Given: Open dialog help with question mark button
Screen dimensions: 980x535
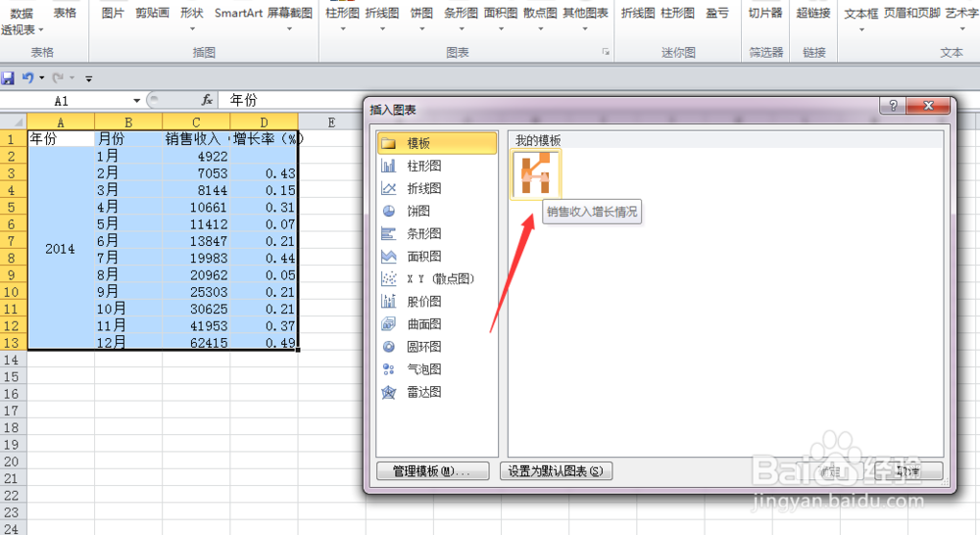Looking at the screenshot, I should 893,106.
